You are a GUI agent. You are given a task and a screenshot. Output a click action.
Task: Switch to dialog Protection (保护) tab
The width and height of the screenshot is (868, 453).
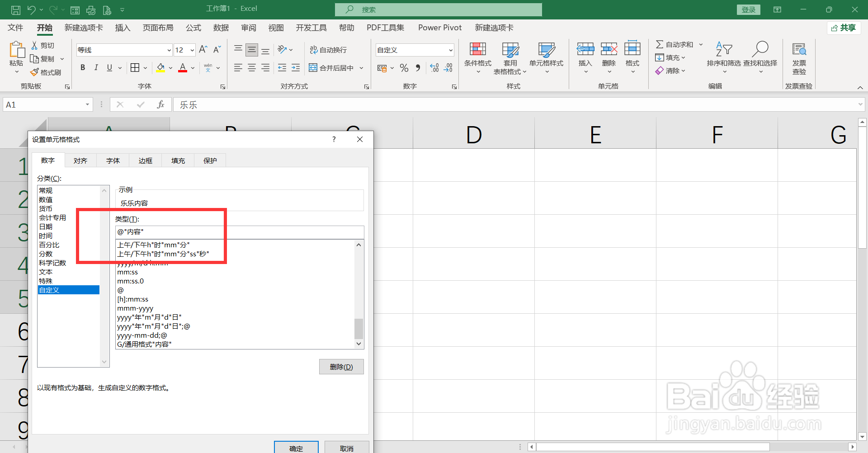210,160
